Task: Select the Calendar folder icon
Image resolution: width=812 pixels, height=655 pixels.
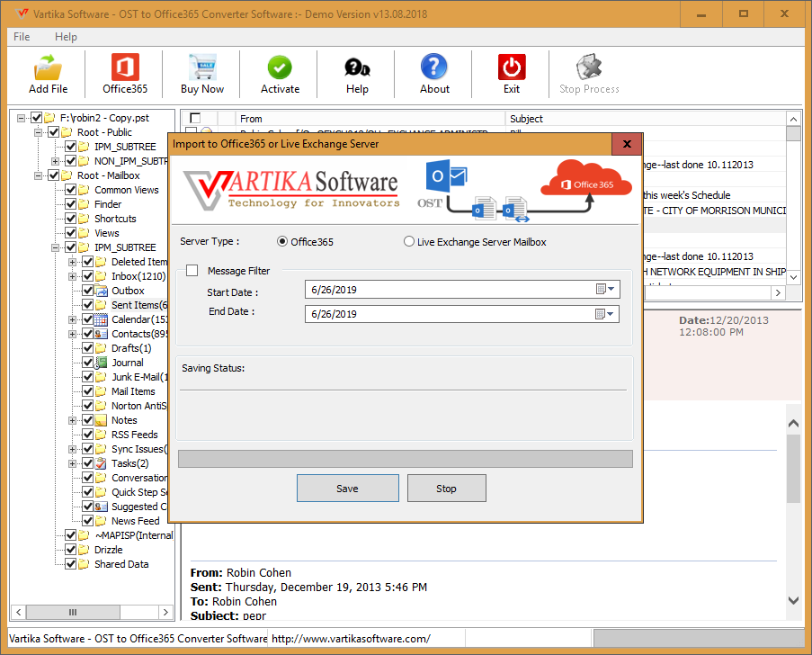Action: (x=101, y=319)
